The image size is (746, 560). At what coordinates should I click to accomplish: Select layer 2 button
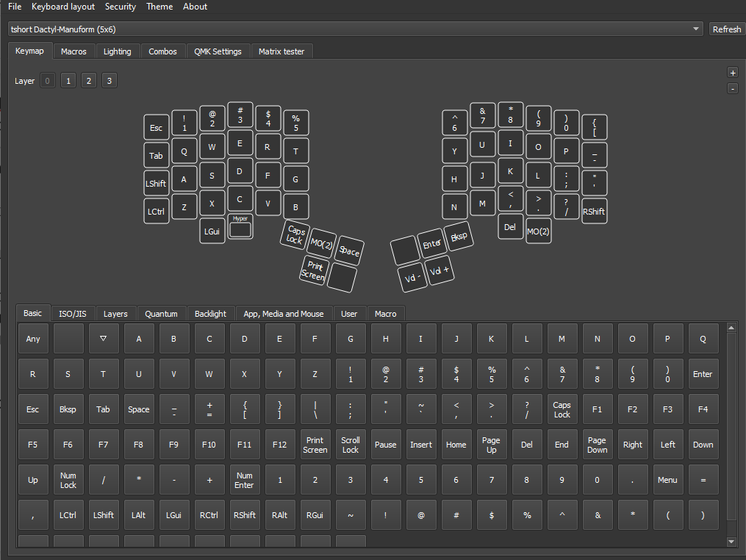(x=88, y=81)
